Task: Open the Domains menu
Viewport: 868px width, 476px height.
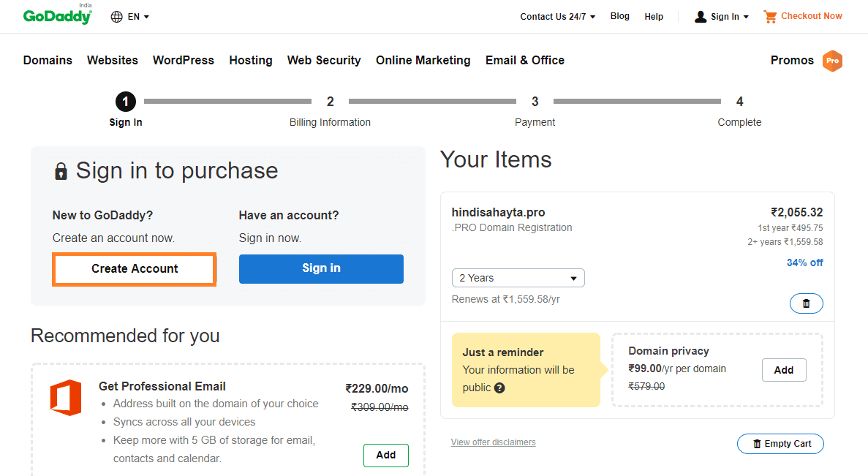Action: [x=48, y=61]
